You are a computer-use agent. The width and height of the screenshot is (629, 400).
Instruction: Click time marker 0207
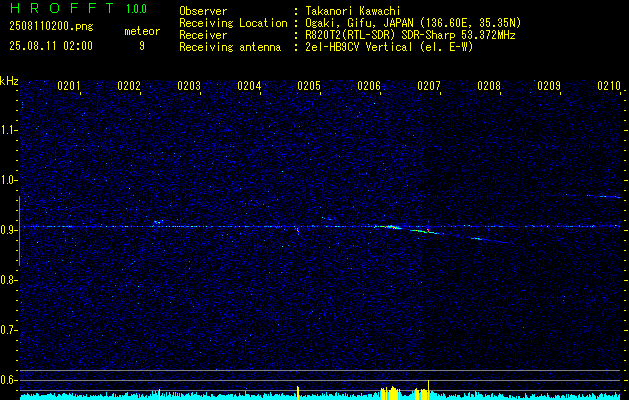pos(429,86)
